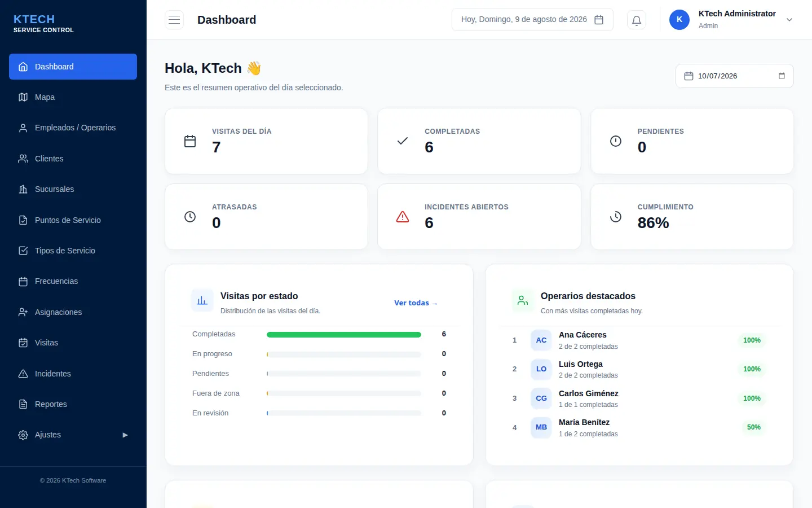Click the Pendientes row label in status list
The width and height of the screenshot is (812, 508).
(x=210, y=374)
